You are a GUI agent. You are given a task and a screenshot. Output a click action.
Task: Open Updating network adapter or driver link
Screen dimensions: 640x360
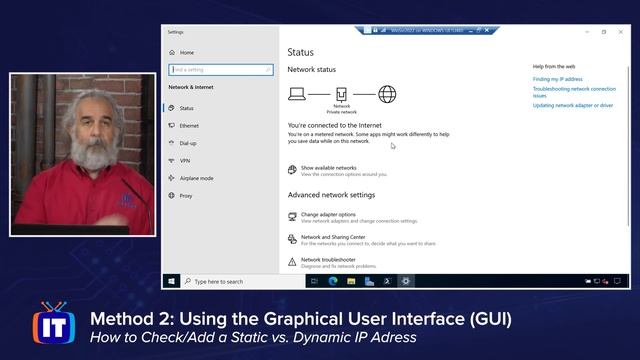(x=573, y=105)
